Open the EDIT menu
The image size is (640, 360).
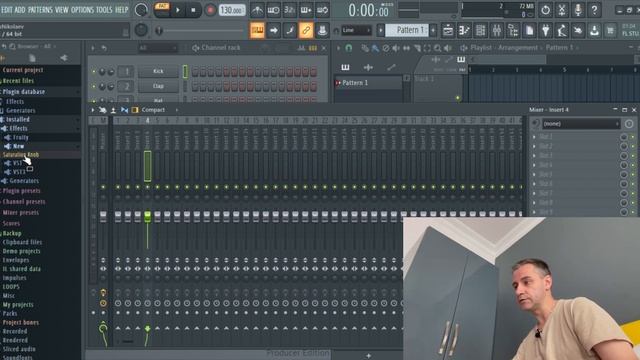[7, 9]
